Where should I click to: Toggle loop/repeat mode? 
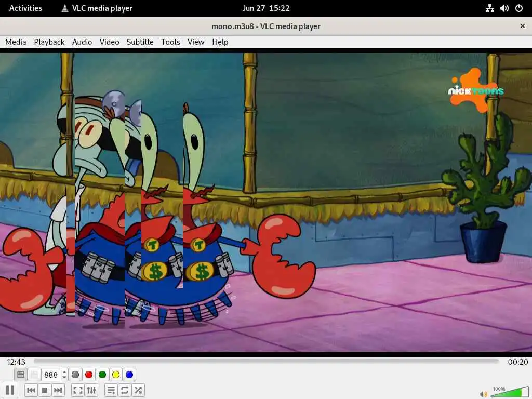coord(125,390)
